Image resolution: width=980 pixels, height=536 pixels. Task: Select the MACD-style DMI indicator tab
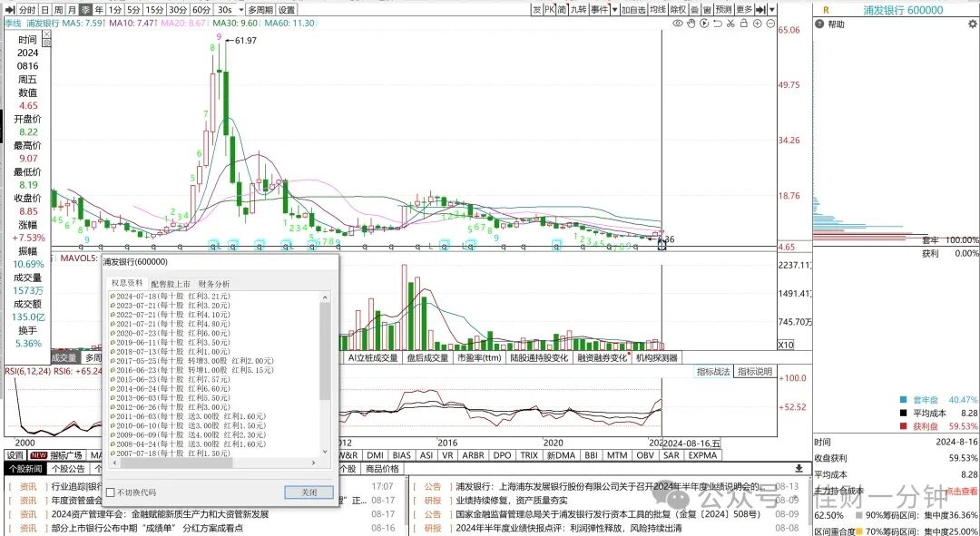(375, 455)
